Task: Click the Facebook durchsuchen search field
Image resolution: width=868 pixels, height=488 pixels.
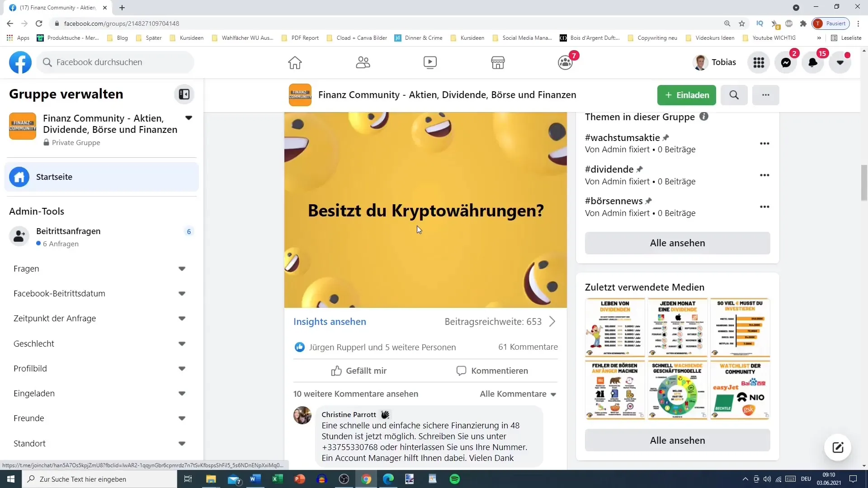Action: point(116,62)
